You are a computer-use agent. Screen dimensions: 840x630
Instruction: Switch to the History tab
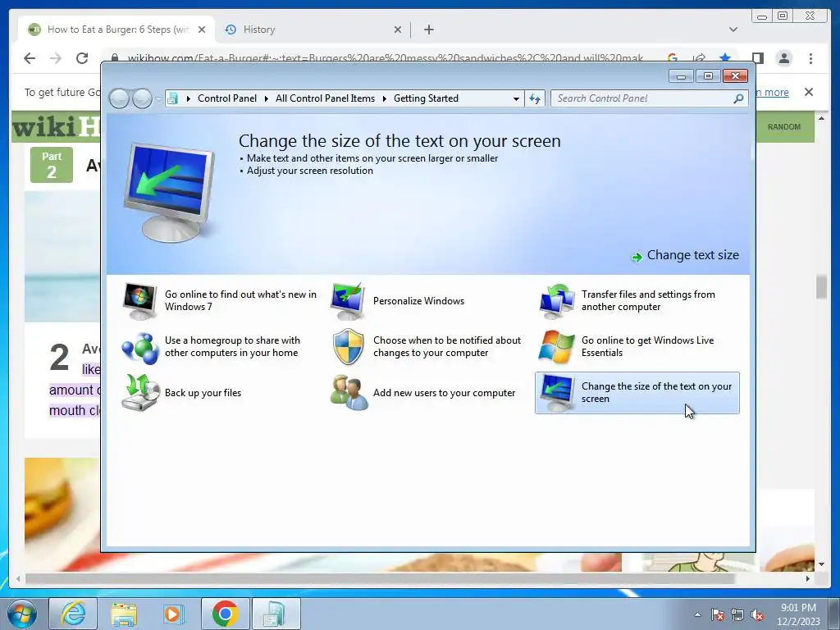[x=258, y=30]
